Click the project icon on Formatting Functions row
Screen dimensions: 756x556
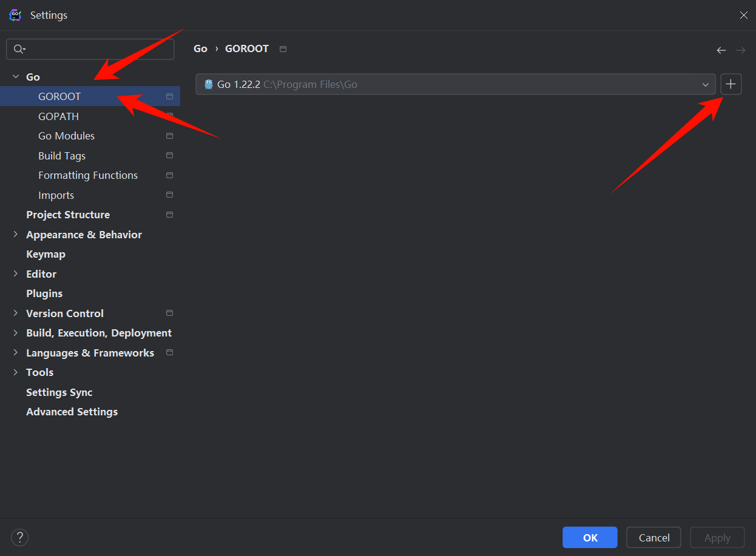tap(169, 175)
